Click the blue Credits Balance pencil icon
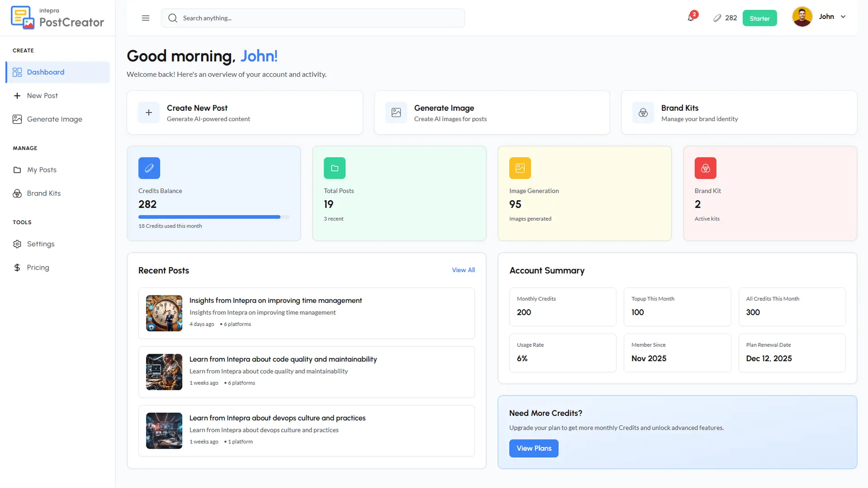The height and width of the screenshot is (488, 868). (x=149, y=168)
